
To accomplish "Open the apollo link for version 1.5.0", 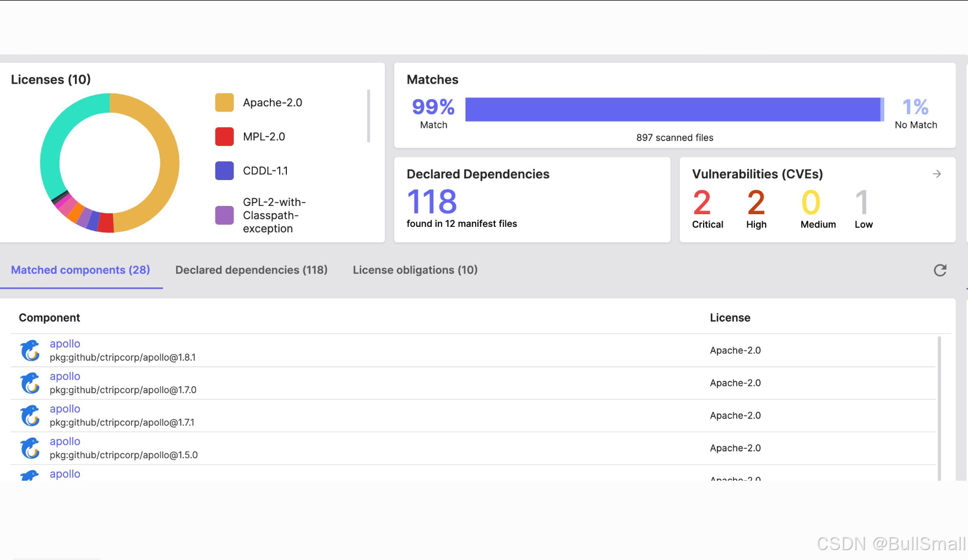I will coord(65,441).
